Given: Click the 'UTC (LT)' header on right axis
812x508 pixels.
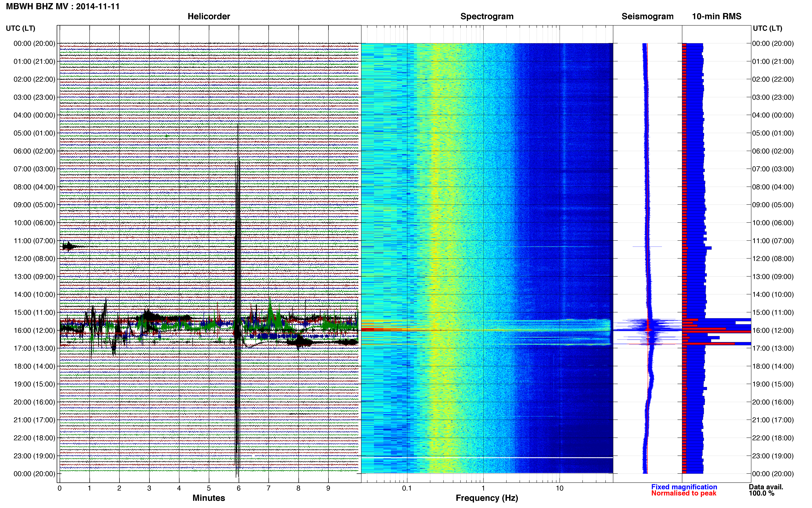Looking at the screenshot, I should [767, 28].
